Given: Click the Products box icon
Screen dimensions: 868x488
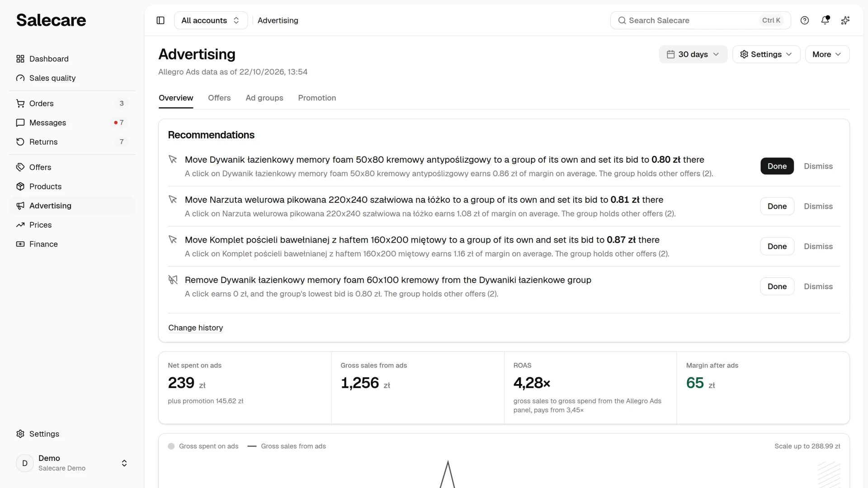Looking at the screenshot, I should (20, 187).
